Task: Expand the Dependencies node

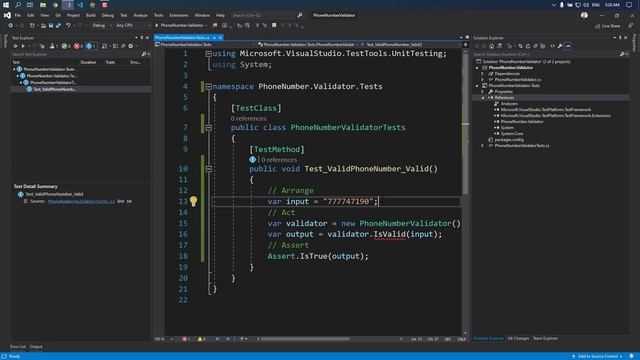Action: click(483, 74)
